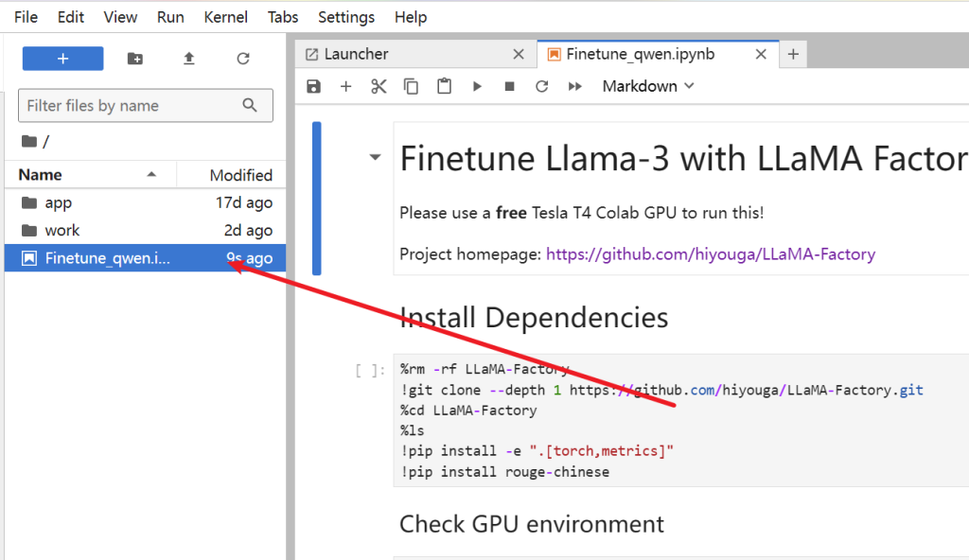The width and height of the screenshot is (969, 560).
Task: Click the "17d ago" modified time
Action: pyautogui.click(x=244, y=202)
